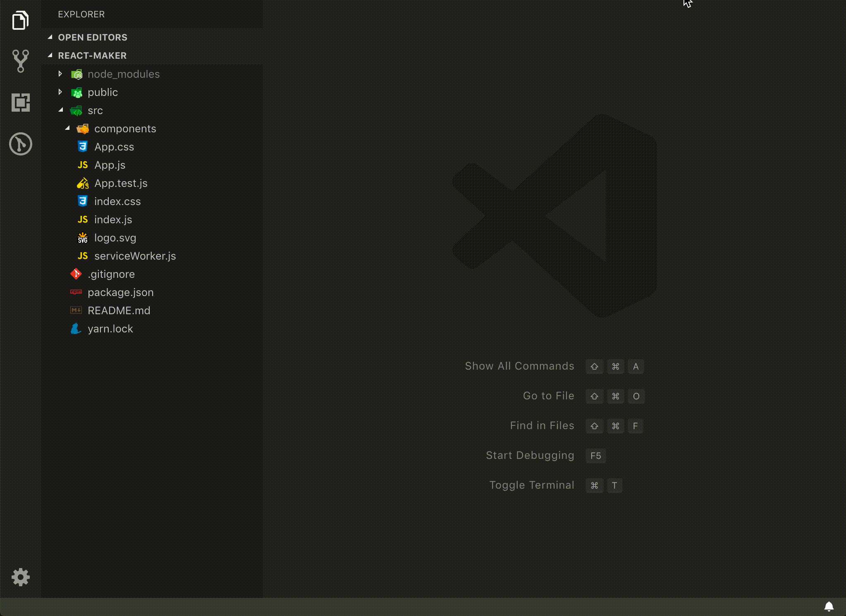Select package.json in explorer
This screenshot has width=846, height=616.
click(120, 292)
